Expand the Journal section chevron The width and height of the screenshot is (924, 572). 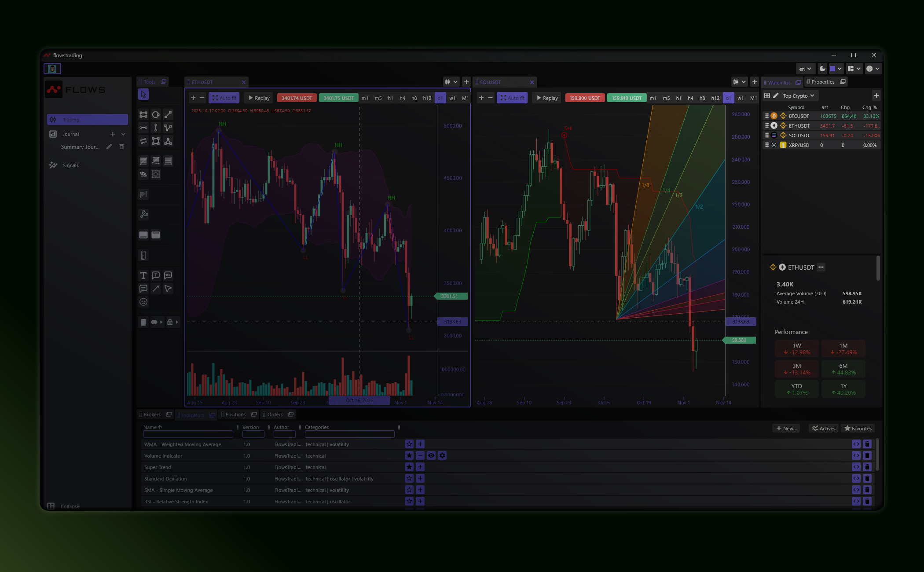click(123, 134)
